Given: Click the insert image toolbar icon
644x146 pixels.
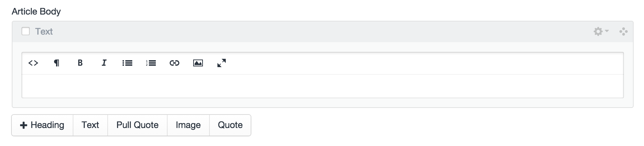Looking at the screenshot, I should [x=198, y=63].
